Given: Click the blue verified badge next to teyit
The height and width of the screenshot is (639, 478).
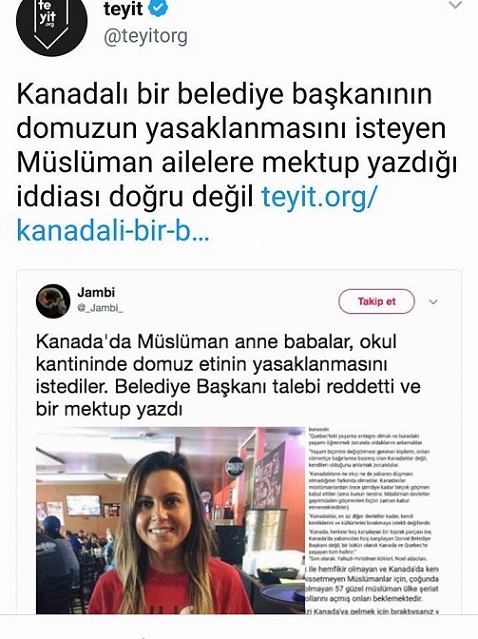Looking at the screenshot, I should pyautogui.click(x=158, y=9).
